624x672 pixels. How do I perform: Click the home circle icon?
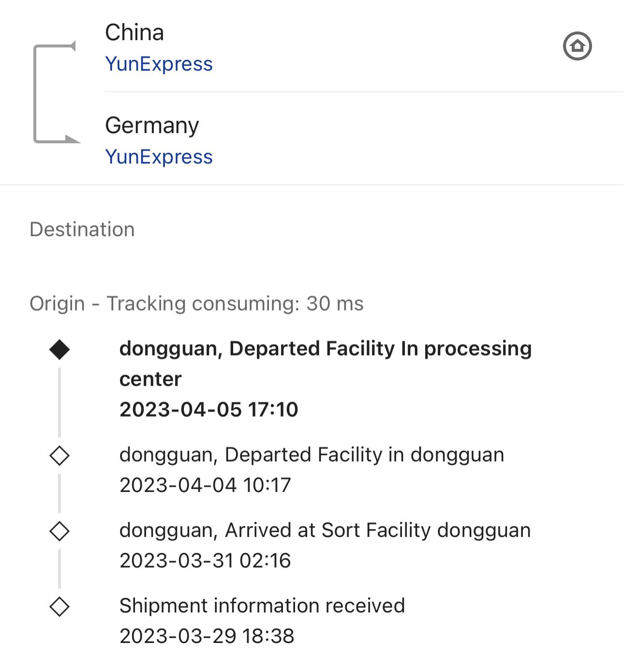click(x=577, y=46)
